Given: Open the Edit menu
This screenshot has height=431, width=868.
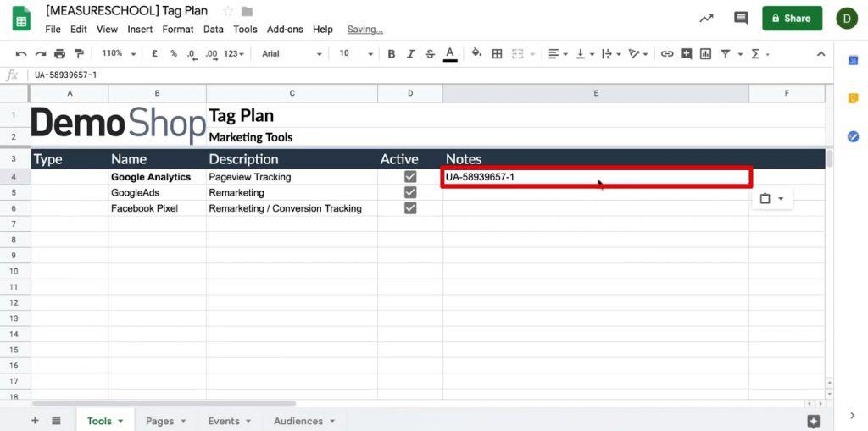Looking at the screenshot, I should (x=79, y=30).
